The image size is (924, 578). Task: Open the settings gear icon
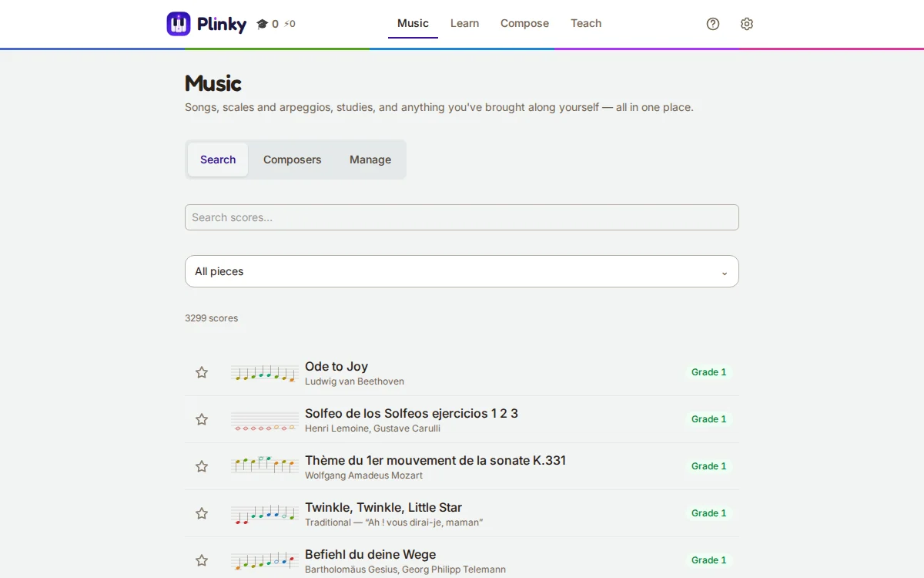[747, 24]
